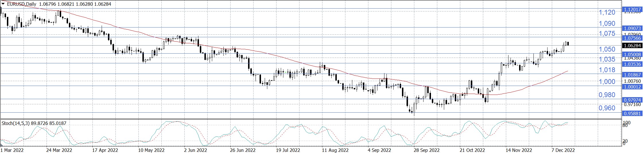Viewport: 644px width, 153px height.
Task: Select the blue 1,050 text annotation
Action: 607,49
